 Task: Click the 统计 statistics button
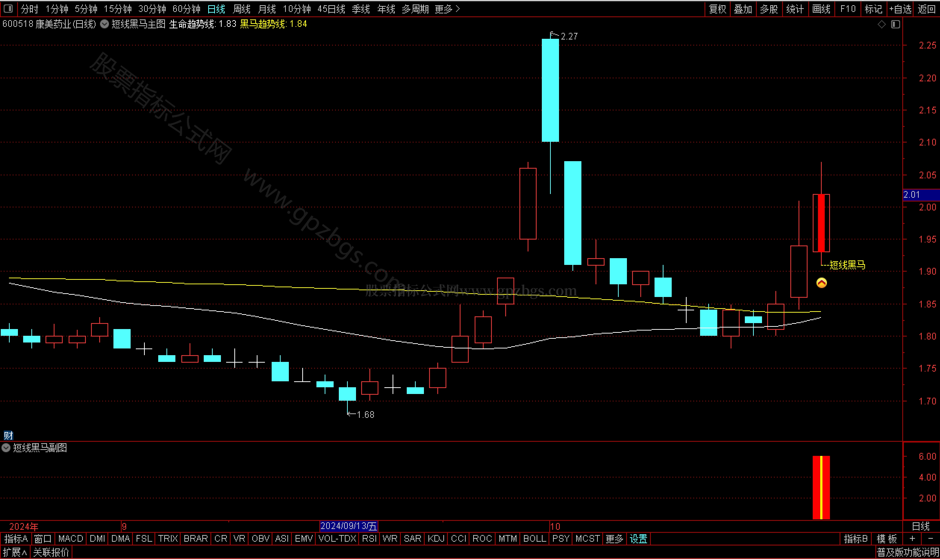[x=795, y=9]
